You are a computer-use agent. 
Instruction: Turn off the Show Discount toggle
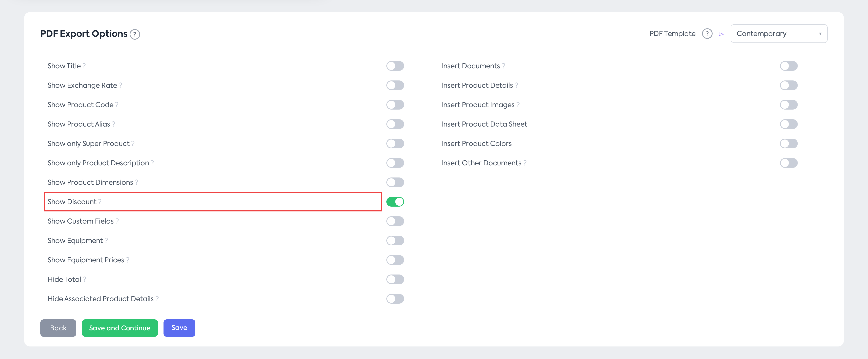[x=395, y=202]
